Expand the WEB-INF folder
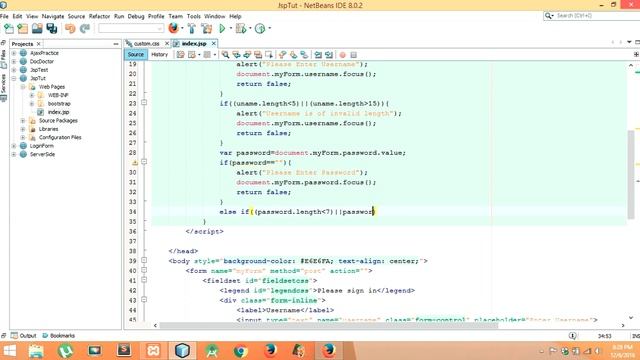 point(32,95)
